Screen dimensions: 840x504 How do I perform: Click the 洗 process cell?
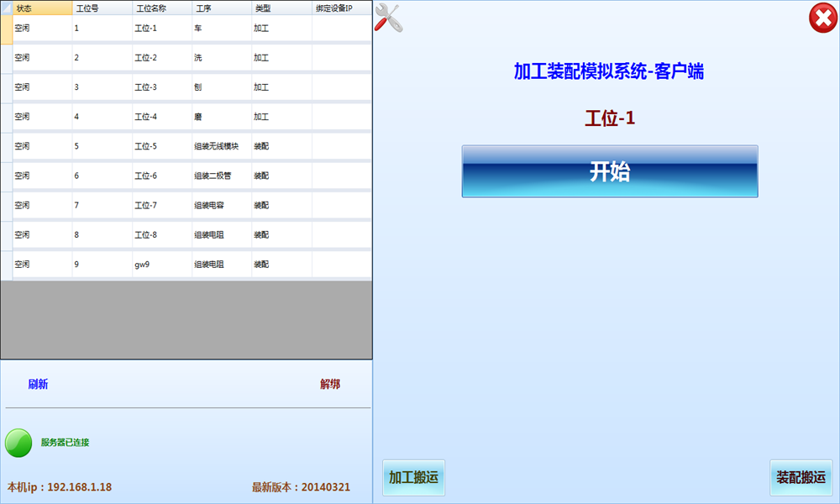[222, 57]
